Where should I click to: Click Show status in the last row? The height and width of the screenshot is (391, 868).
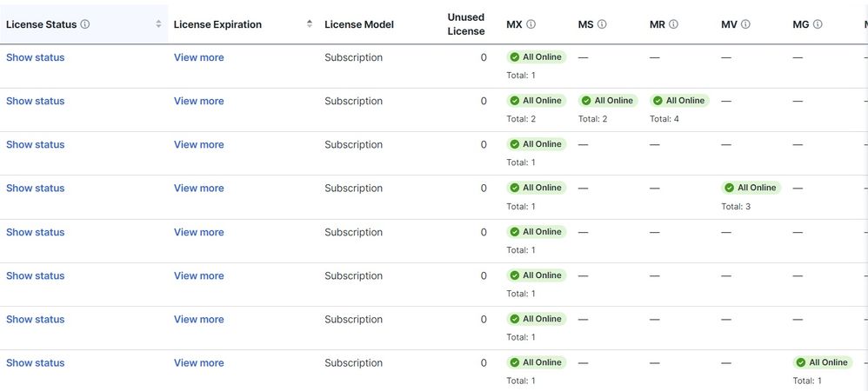coord(36,363)
